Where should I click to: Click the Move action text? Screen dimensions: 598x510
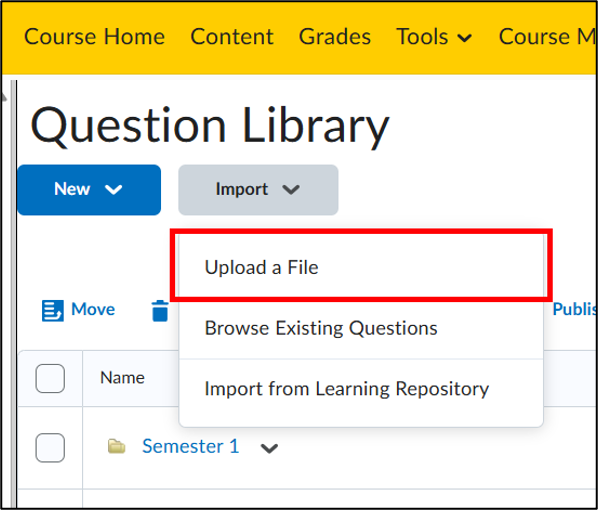[93, 309]
